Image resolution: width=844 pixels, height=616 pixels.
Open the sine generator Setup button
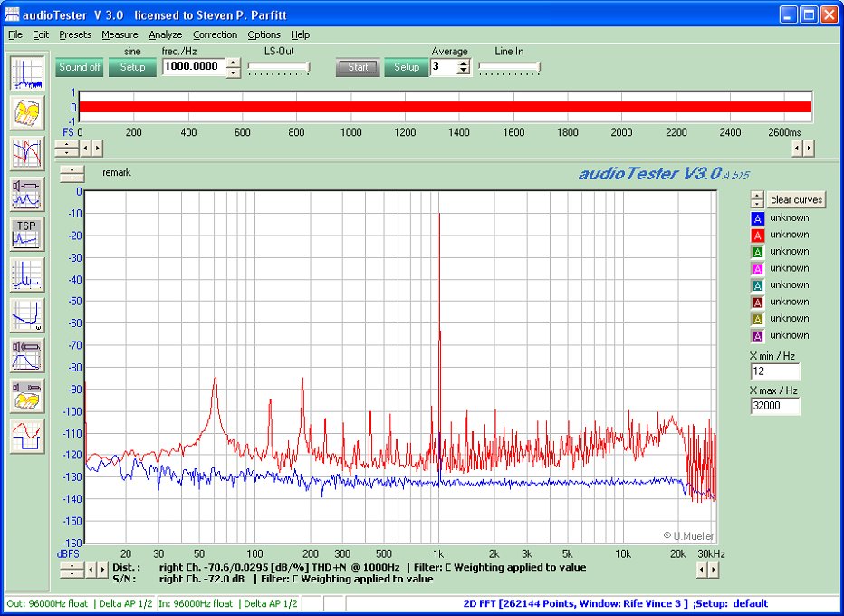[x=132, y=67]
